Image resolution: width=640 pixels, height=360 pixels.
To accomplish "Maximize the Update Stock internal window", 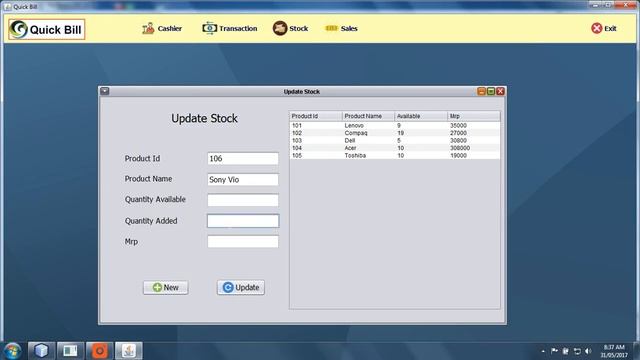I will pyautogui.click(x=491, y=91).
